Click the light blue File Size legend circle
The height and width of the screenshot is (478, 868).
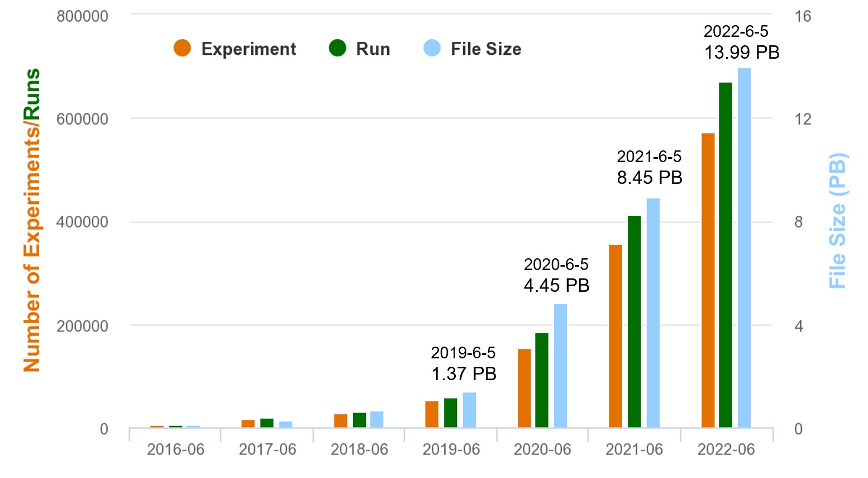pyautogui.click(x=432, y=49)
